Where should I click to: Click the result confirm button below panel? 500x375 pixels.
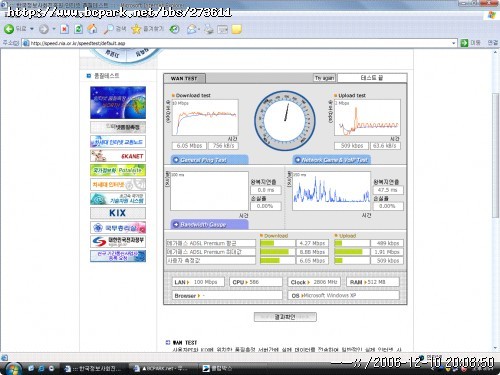[x=285, y=317]
